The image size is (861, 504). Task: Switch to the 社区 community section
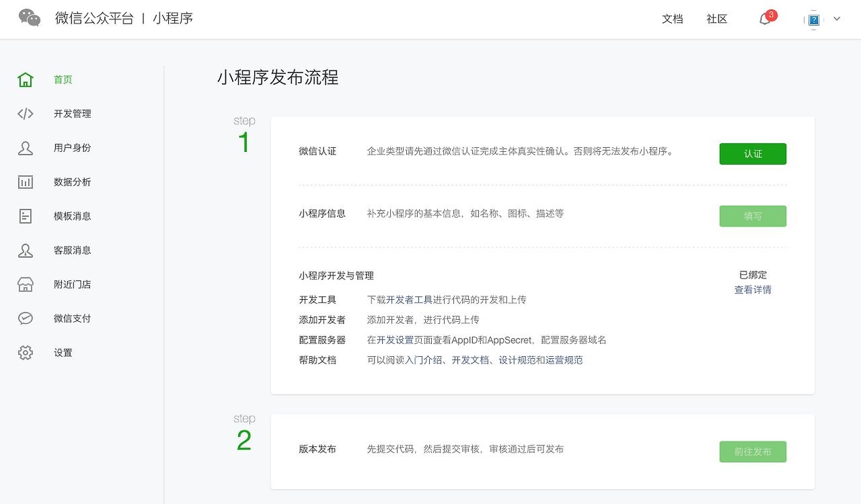coord(716,19)
